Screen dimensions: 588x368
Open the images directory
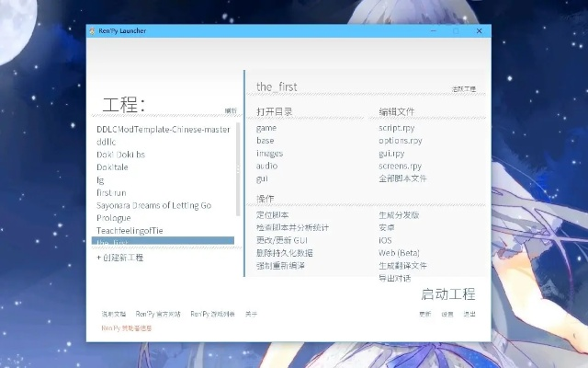click(269, 154)
